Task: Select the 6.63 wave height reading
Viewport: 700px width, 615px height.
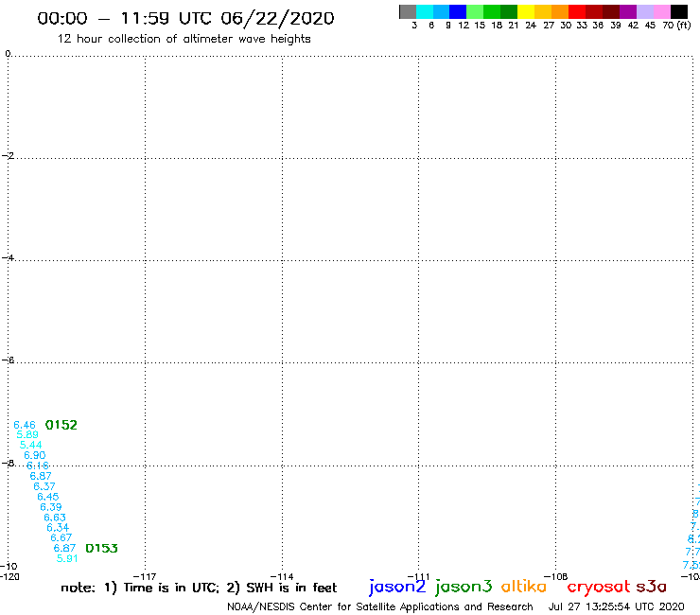Action: point(55,518)
